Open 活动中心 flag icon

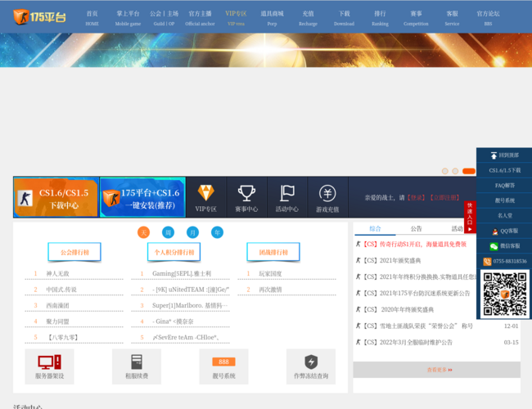click(286, 197)
